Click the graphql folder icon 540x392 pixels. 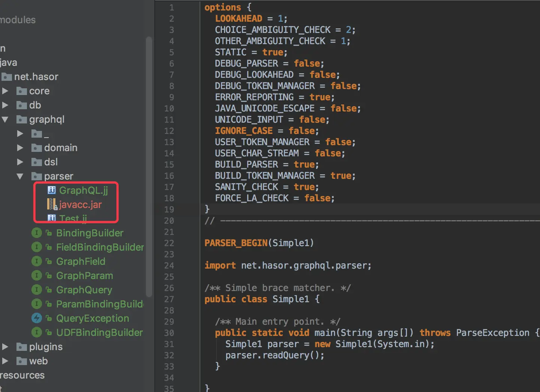coord(22,120)
